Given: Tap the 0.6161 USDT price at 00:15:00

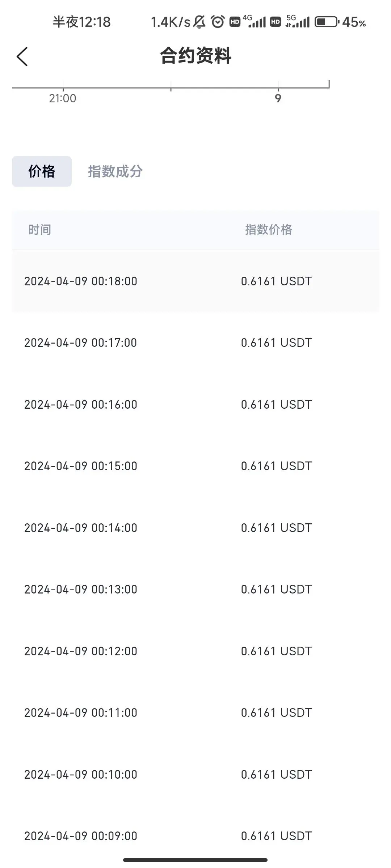Looking at the screenshot, I should (x=276, y=466).
